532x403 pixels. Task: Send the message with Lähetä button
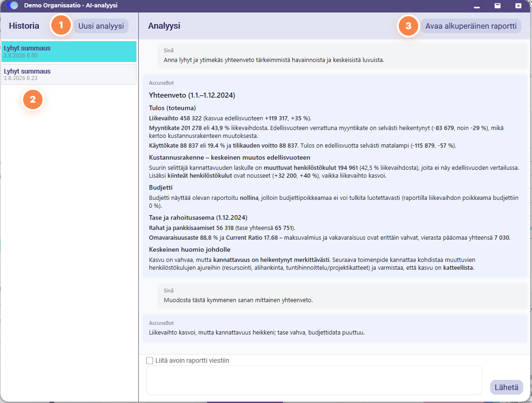(506, 387)
